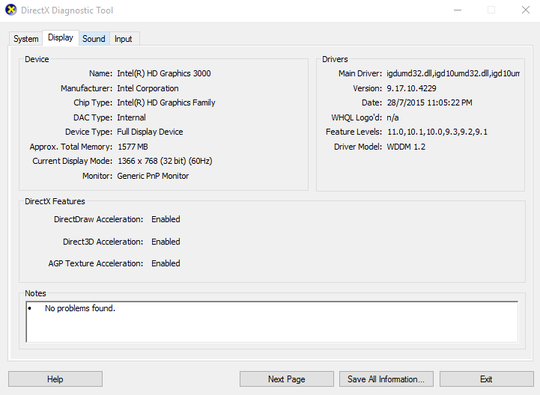The width and height of the screenshot is (540, 395).
Task: Click the Exit button
Action: click(x=486, y=379)
